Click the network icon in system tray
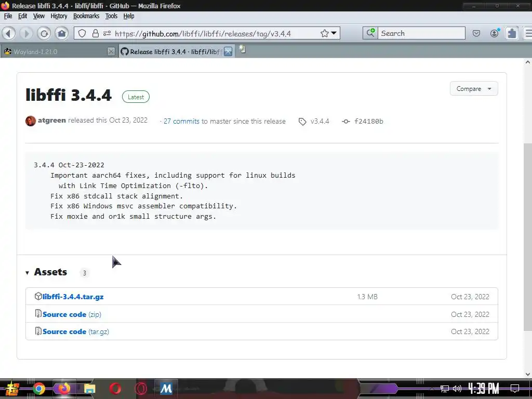The image size is (532, 399). [445, 389]
